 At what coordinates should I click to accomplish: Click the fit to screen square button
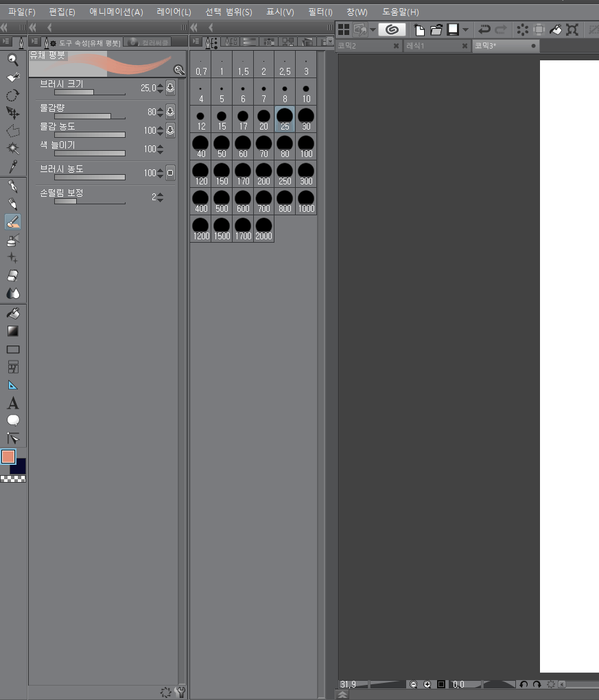pos(441,684)
